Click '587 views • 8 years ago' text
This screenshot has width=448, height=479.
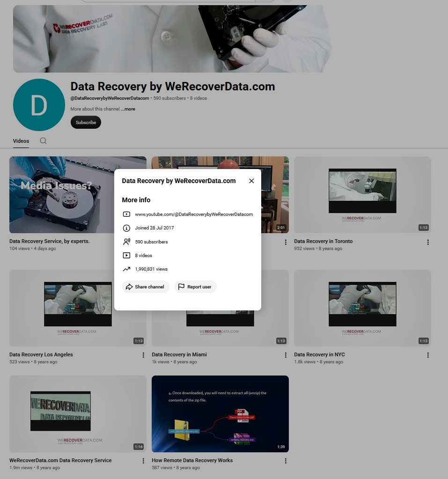176,468
